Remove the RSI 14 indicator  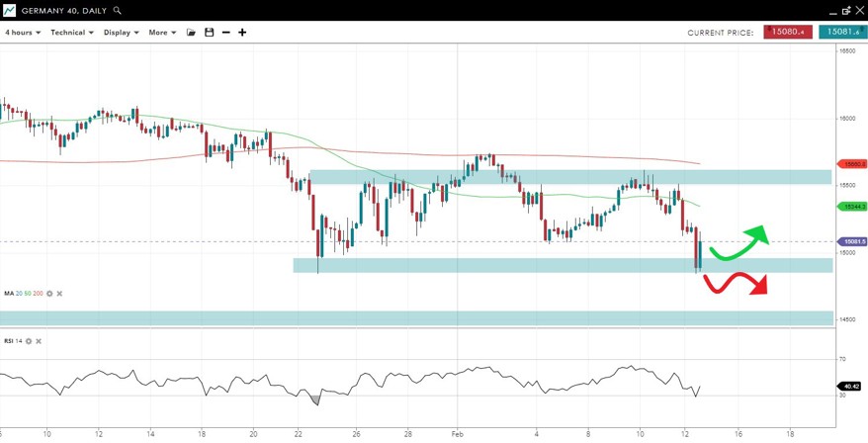point(39,341)
